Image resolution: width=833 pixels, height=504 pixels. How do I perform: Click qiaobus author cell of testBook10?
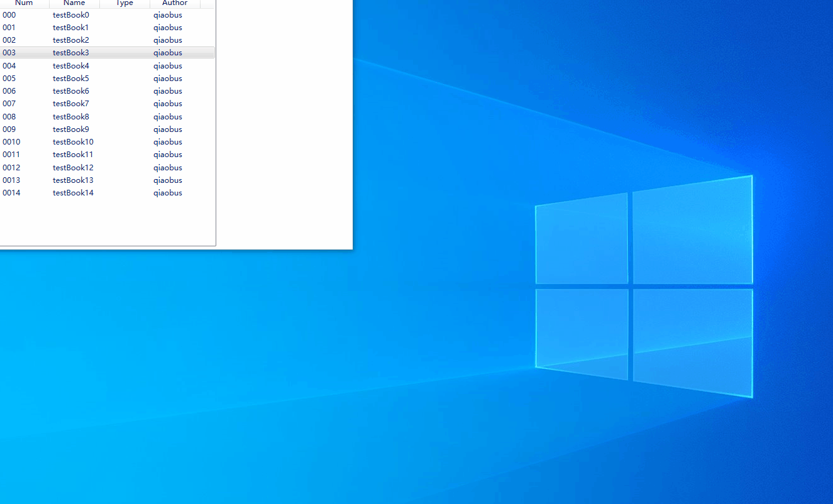pos(168,141)
